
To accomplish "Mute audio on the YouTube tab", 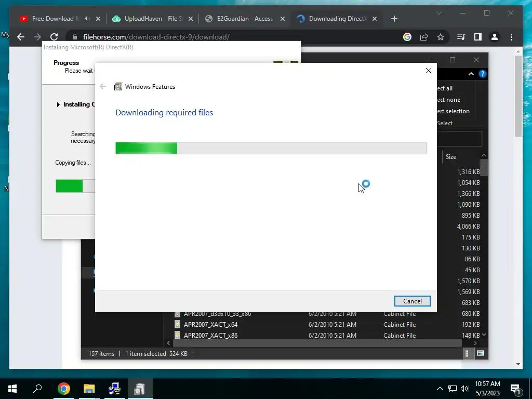I will click(87, 19).
